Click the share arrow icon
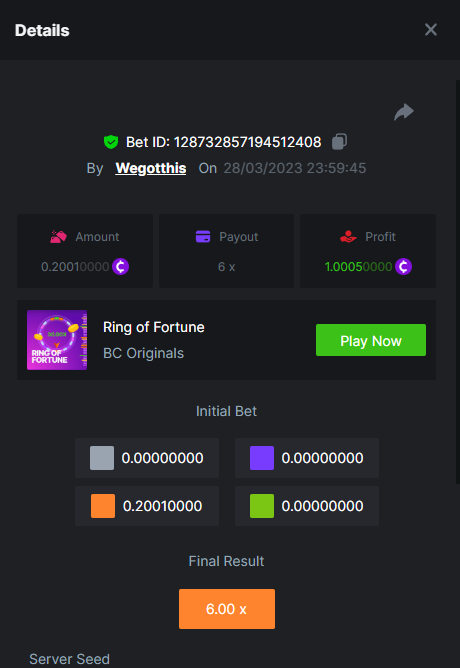The image size is (460, 668). coord(404,112)
